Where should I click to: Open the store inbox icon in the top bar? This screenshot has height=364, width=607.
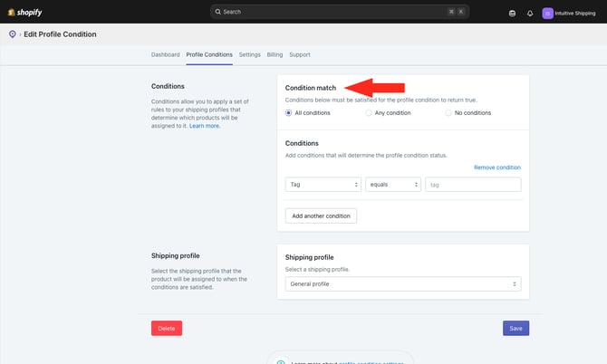coord(512,14)
